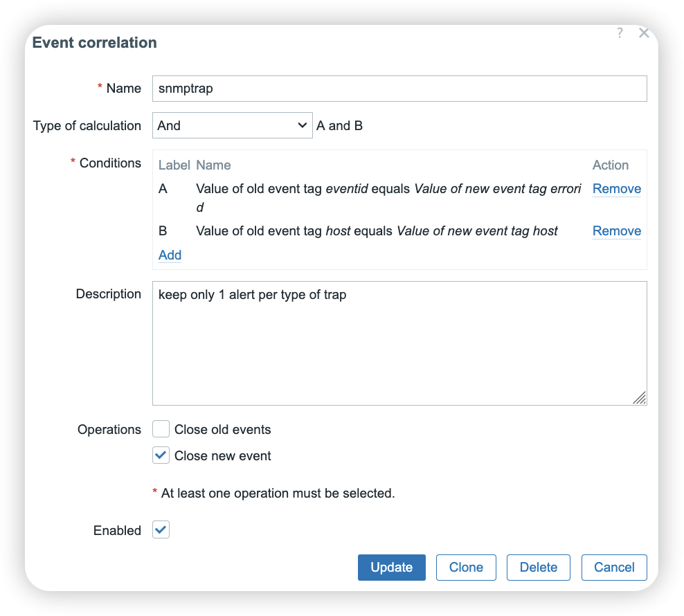
Task: Select the condition B description text
Action: point(377,231)
